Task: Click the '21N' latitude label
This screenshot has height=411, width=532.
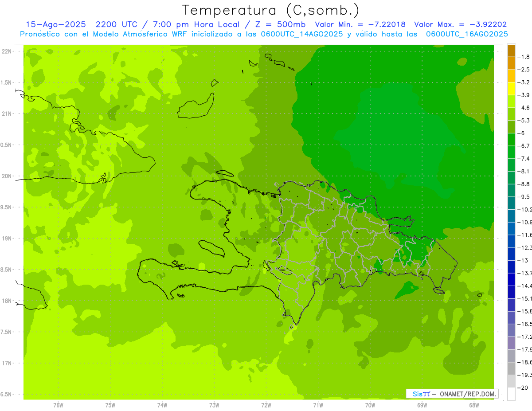Action: pyautogui.click(x=6, y=114)
